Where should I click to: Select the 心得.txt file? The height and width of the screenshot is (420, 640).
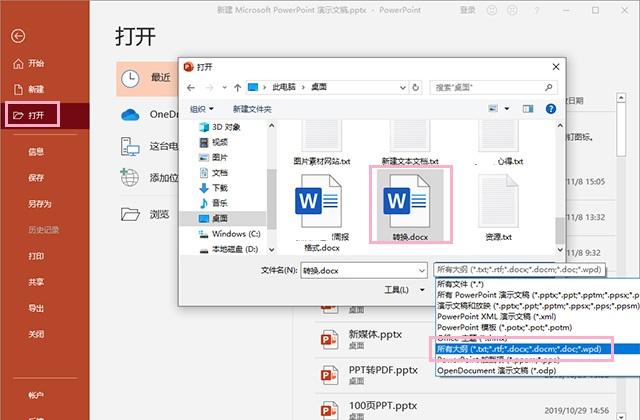[499, 143]
